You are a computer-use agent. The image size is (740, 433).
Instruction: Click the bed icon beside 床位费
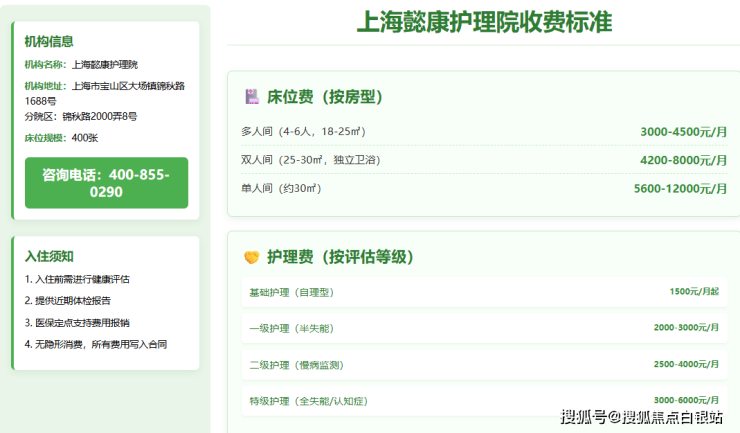pyautogui.click(x=252, y=97)
